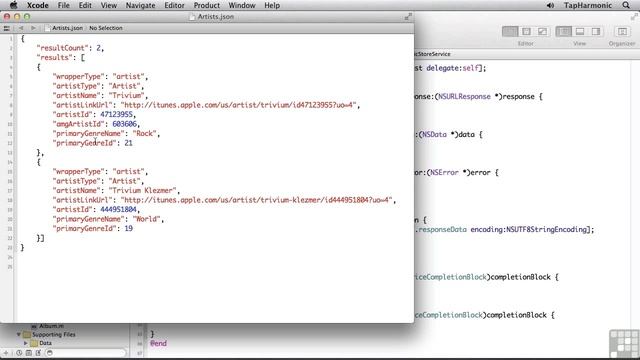Open the Navigate menu
This screenshot has height=360, width=640.
[x=140, y=5]
